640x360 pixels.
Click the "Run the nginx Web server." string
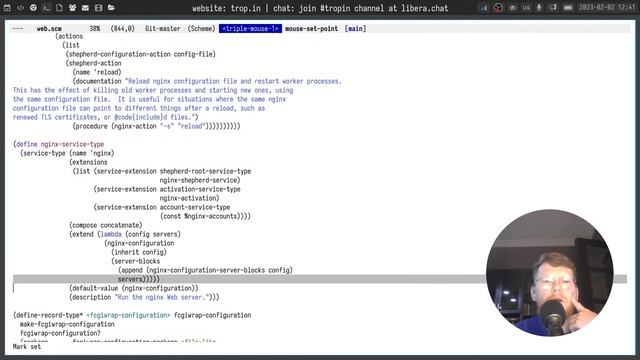(162, 297)
